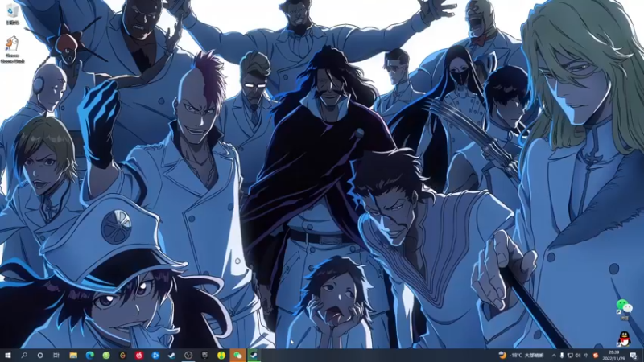Open the weather widget showing -18°C

pyautogui.click(x=521, y=356)
